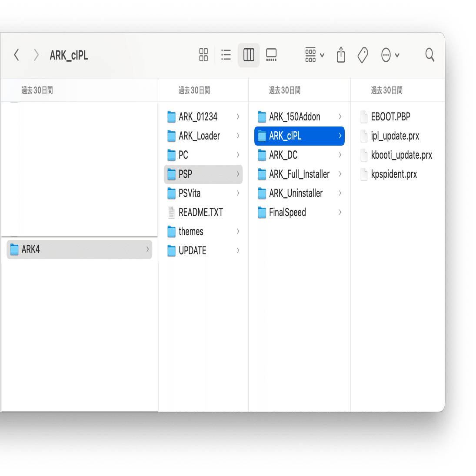Go forward with the right arrow button

[x=36, y=55]
